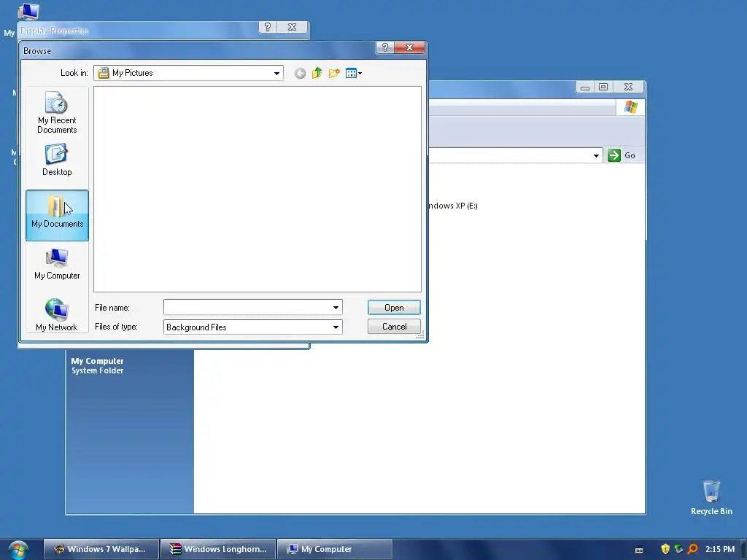Click the Browse dialog help button

385,47
